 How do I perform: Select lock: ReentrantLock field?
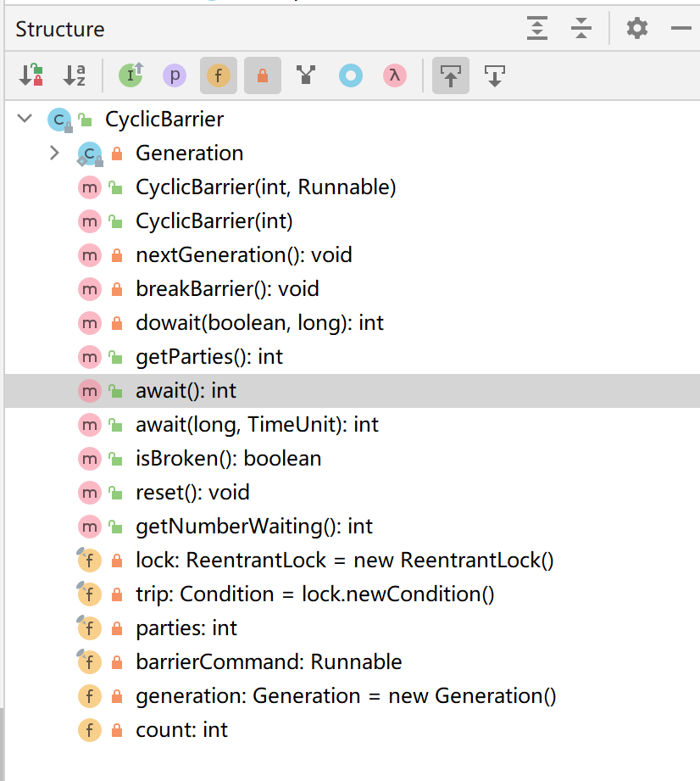pyautogui.click(x=352, y=561)
